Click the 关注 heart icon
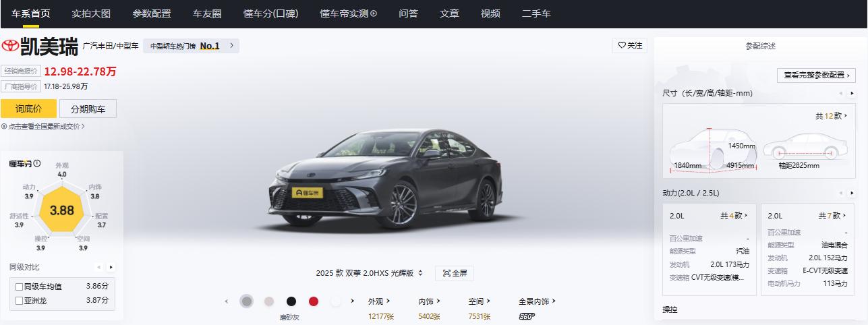Screen dimensions: 868x325 [x=622, y=46]
